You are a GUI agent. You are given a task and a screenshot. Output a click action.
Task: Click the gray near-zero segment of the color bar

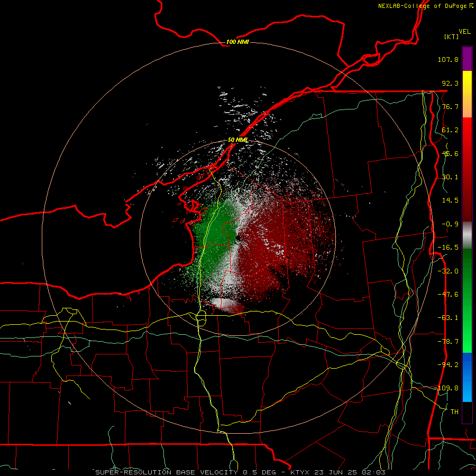(x=467, y=235)
